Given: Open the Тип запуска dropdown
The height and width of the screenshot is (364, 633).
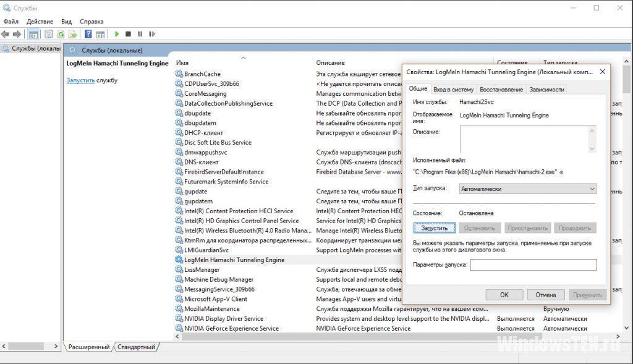Looking at the screenshot, I should (528, 188).
